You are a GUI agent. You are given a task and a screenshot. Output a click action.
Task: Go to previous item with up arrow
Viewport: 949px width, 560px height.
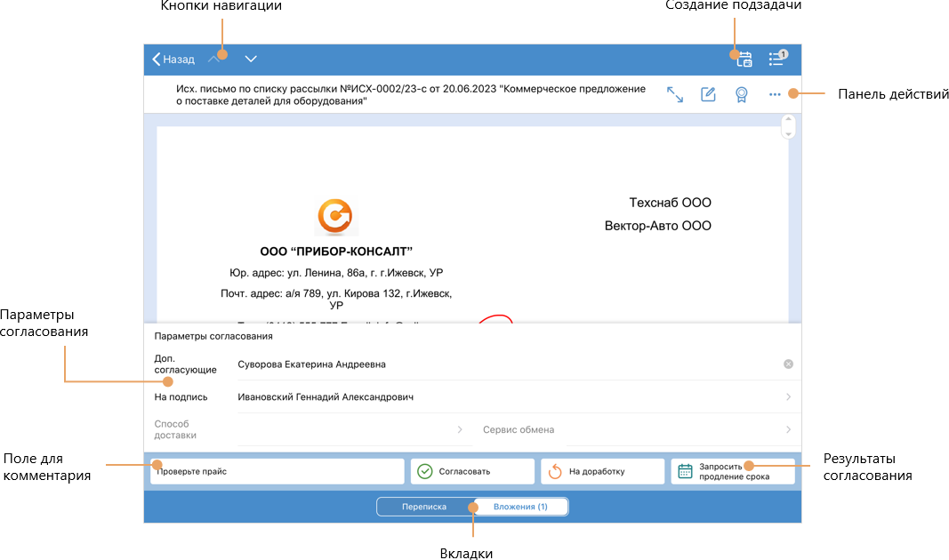click(214, 60)
